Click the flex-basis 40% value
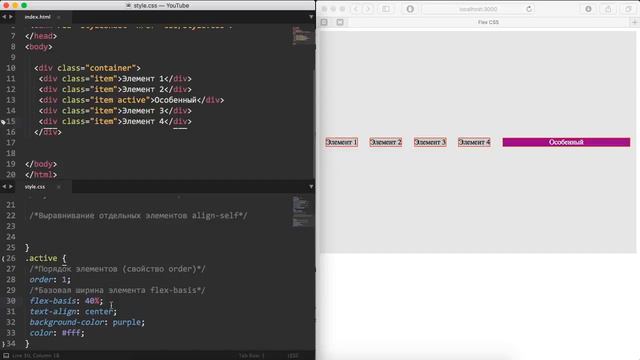 point(92,301)
